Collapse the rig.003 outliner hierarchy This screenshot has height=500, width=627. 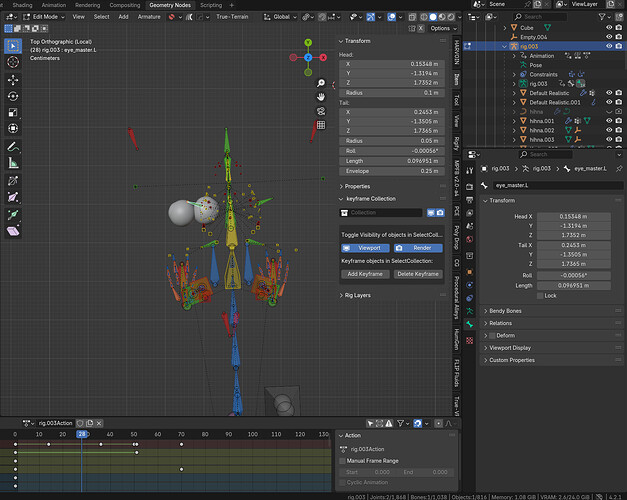pos(505,46)
